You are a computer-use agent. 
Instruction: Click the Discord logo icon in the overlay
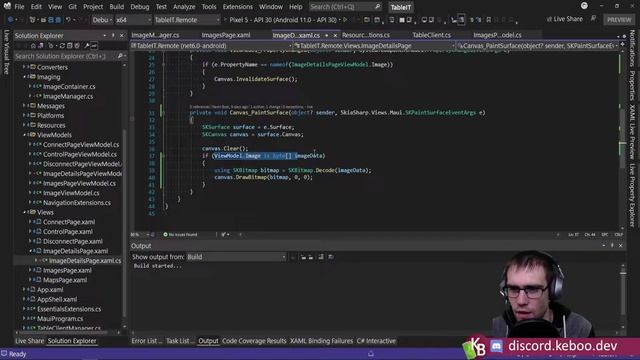coord(496,347)
